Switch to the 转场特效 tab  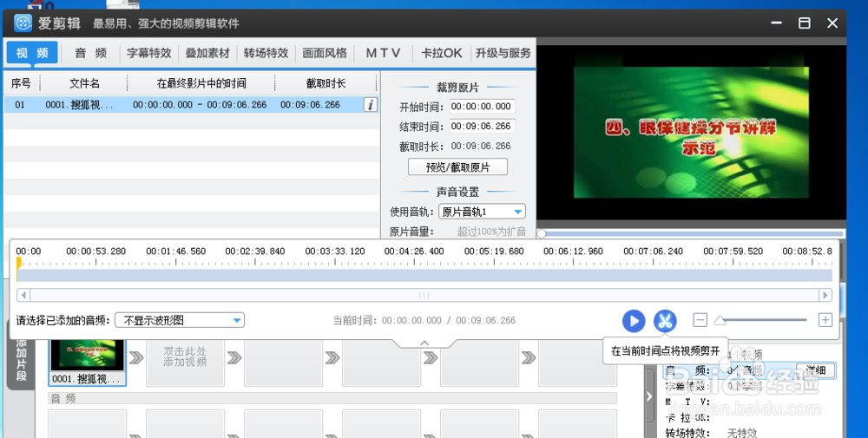(266, 53)
